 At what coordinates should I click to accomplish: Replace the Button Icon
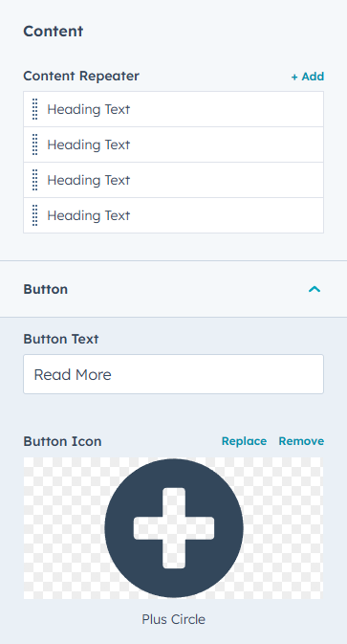244,441
